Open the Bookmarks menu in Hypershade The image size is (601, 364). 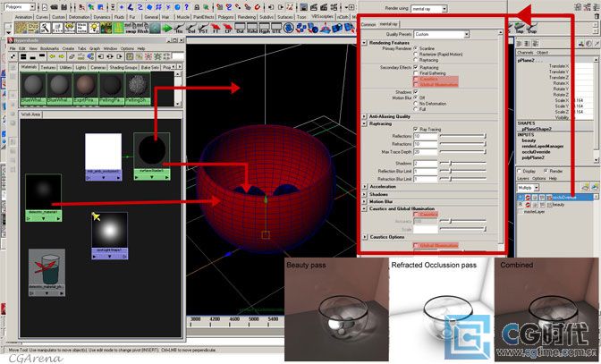click(x=49, y=48)
